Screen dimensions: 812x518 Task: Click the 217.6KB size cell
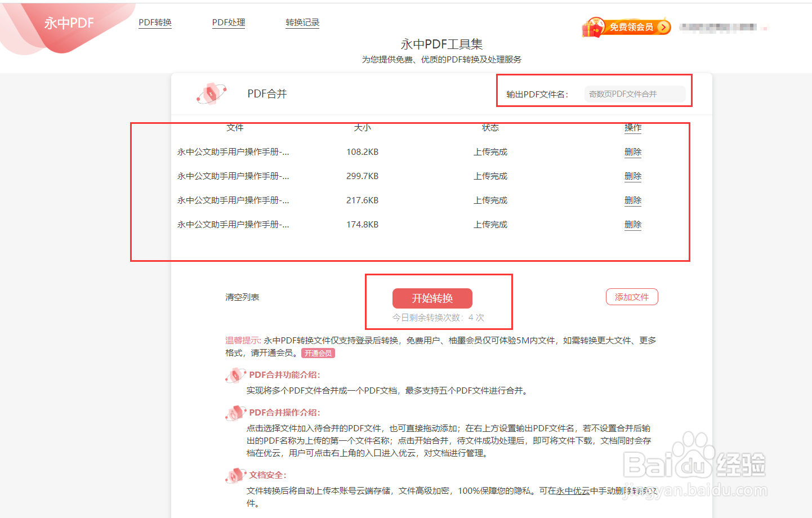click(363, 200)
